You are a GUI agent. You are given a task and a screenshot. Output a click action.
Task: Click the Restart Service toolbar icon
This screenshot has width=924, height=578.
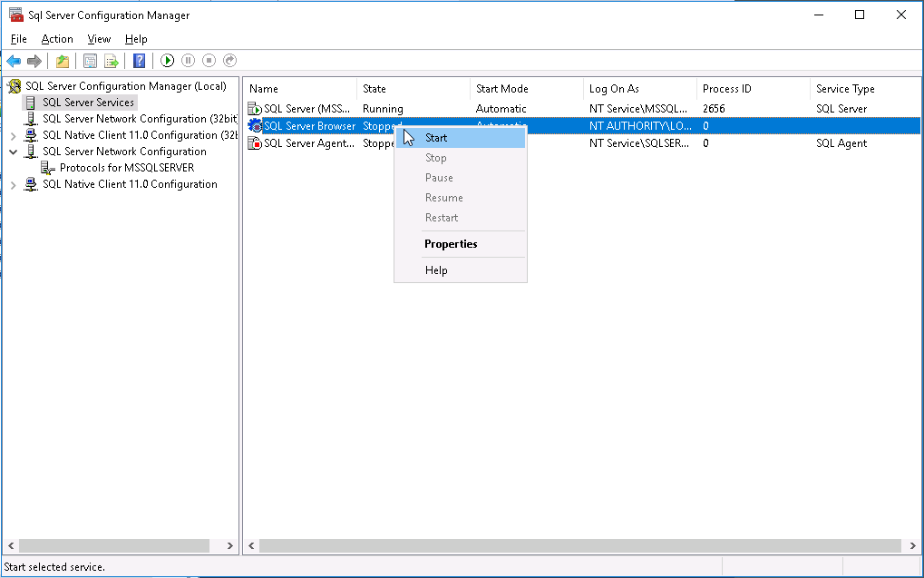(229, 60)
